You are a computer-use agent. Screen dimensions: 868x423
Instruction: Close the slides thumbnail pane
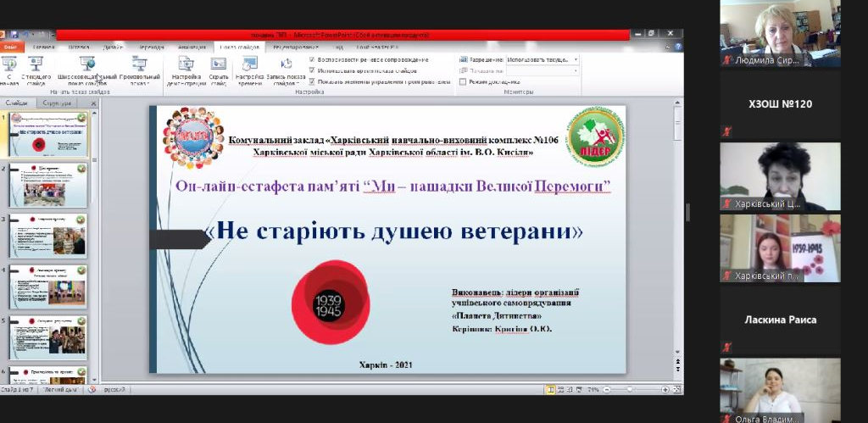coord(93,103)
